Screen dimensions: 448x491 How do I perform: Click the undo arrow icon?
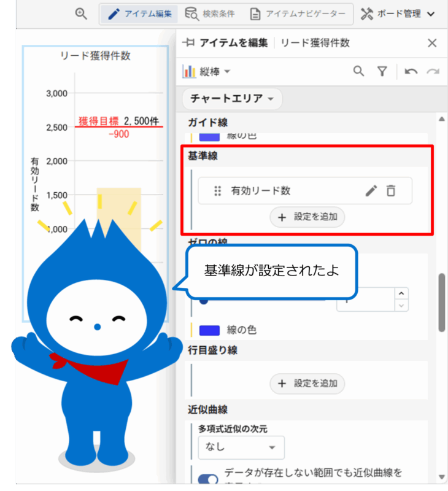411,72
